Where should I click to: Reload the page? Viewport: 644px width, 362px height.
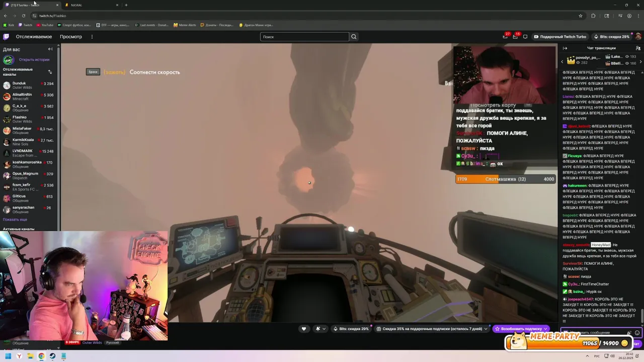pyautogui.click(x=24, y=16)
